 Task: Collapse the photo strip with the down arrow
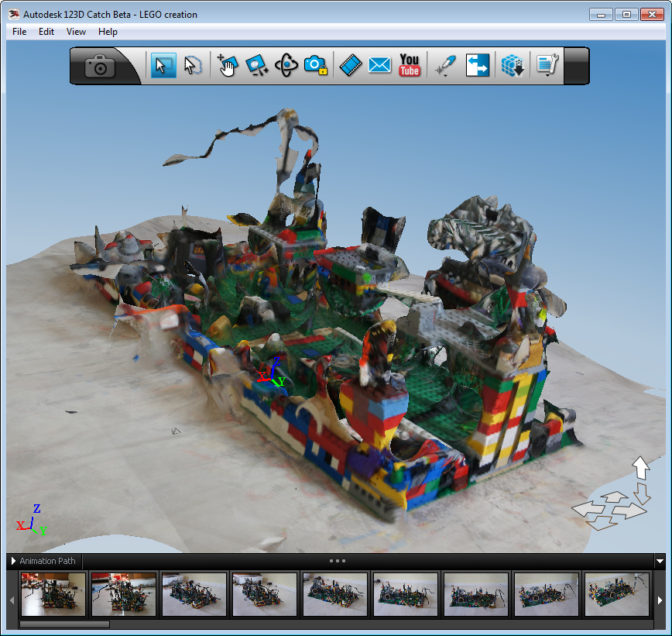pos(660,561)
